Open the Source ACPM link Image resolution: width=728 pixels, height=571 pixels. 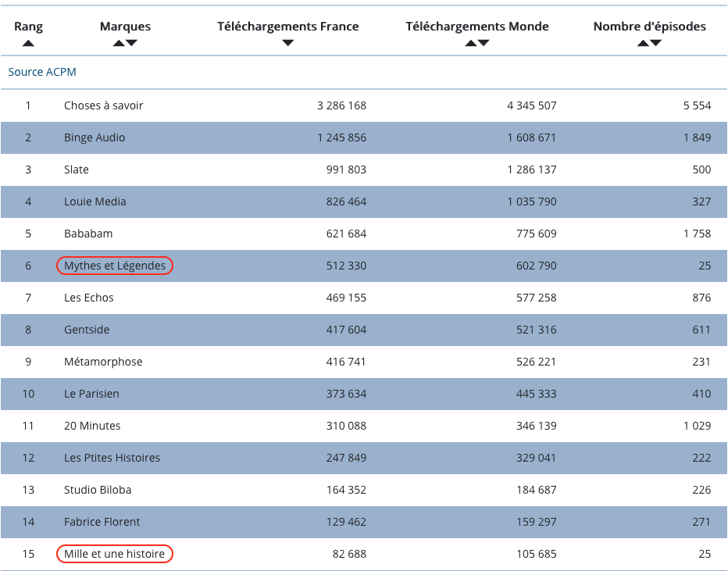point(42,72)
